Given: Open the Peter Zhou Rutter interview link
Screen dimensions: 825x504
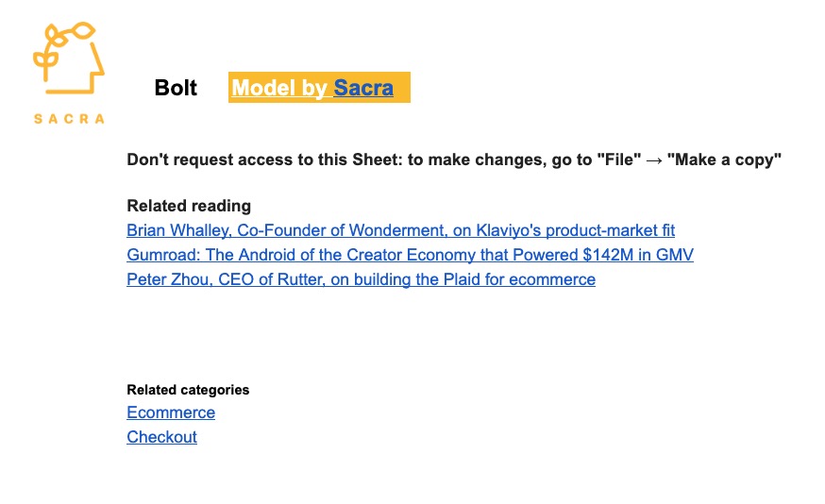Looking at the screenshot, I should pos(361,279).
